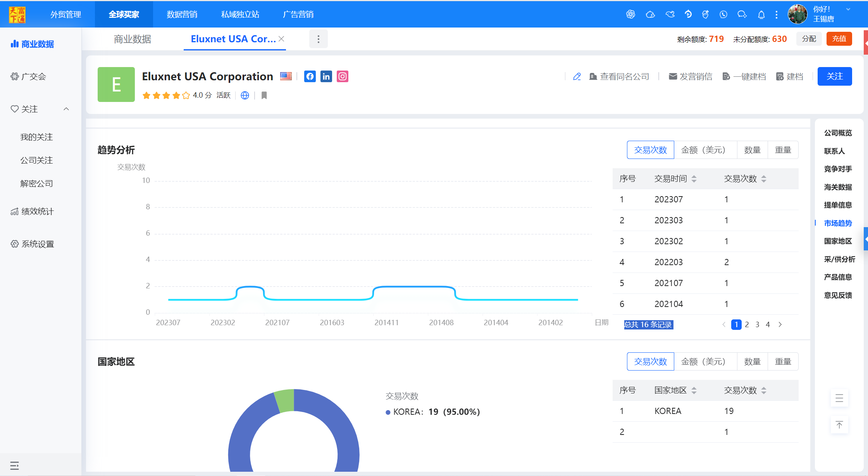Click the circular play arrow icon
Image resolution: width=868 pixels, height=476 pixels.
[688, 14]
